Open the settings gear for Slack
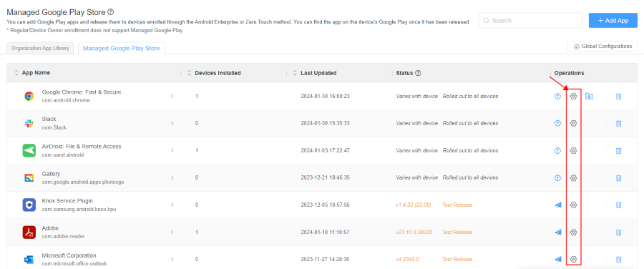644x269 pixels. tap(574, 123)
